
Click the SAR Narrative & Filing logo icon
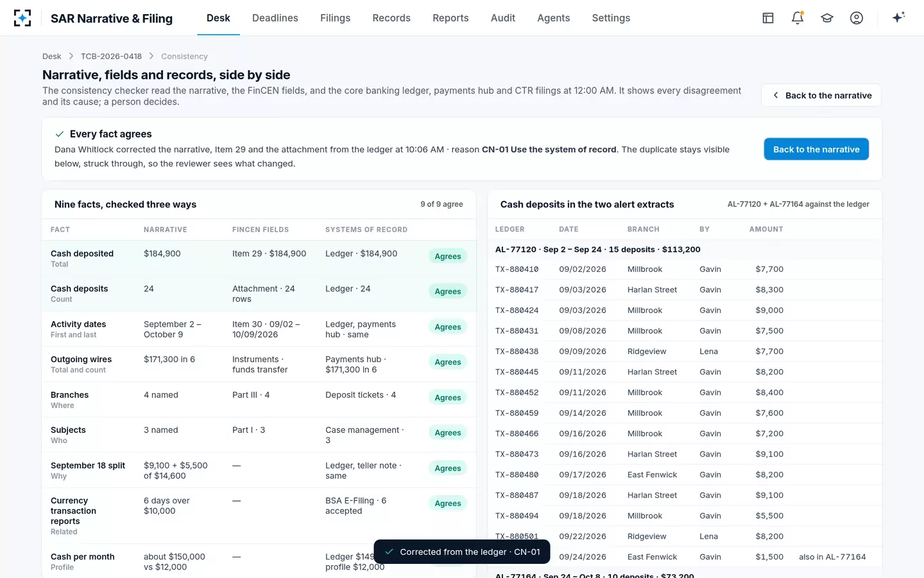[22, 18]
